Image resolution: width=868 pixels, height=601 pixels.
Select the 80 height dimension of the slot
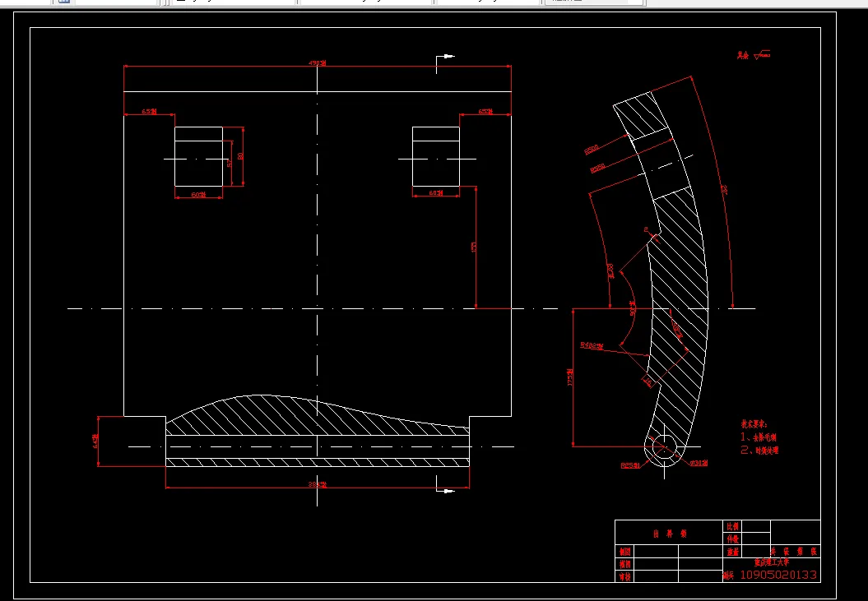coord(240,156)
